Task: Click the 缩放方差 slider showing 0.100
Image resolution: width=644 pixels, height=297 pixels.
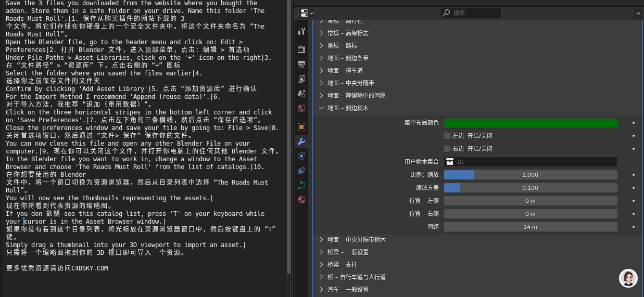Action: [x=531, y=188]
